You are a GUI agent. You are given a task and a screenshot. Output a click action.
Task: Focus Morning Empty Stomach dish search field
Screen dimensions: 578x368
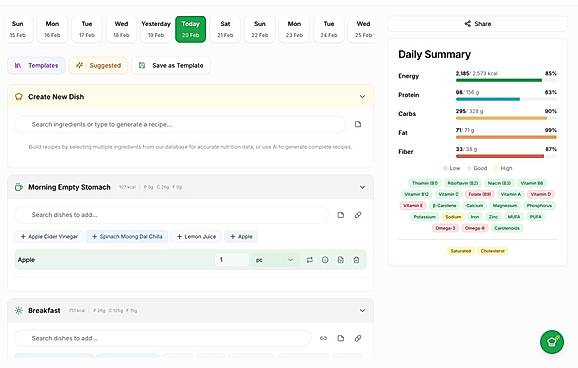(x=171, y=215)
